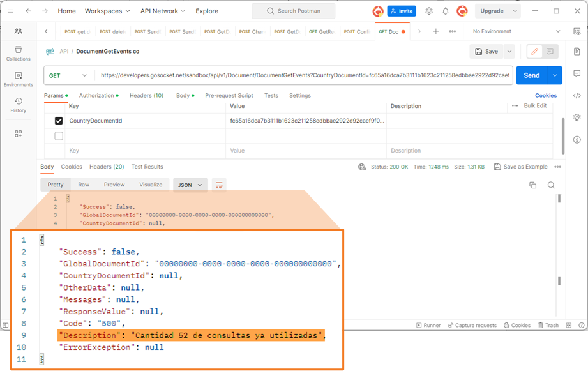Open environment quick look icon
This screenshot has width=588, height=371.
pos(577,31)
